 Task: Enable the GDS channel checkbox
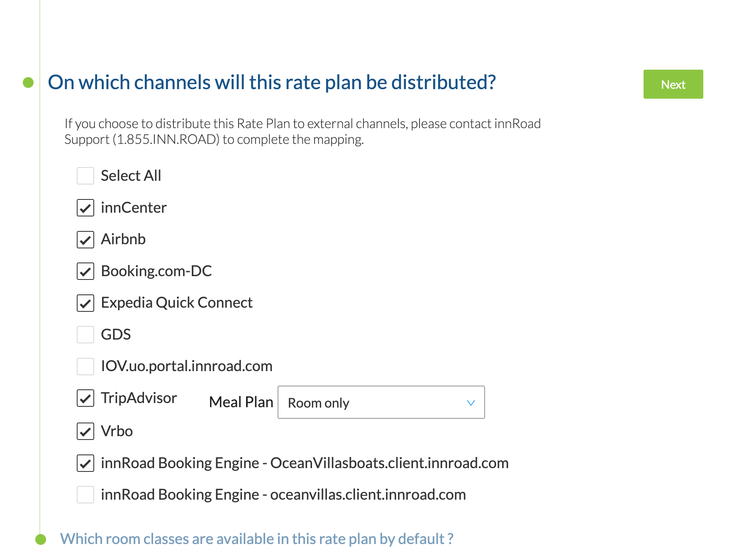click(85, 335)
